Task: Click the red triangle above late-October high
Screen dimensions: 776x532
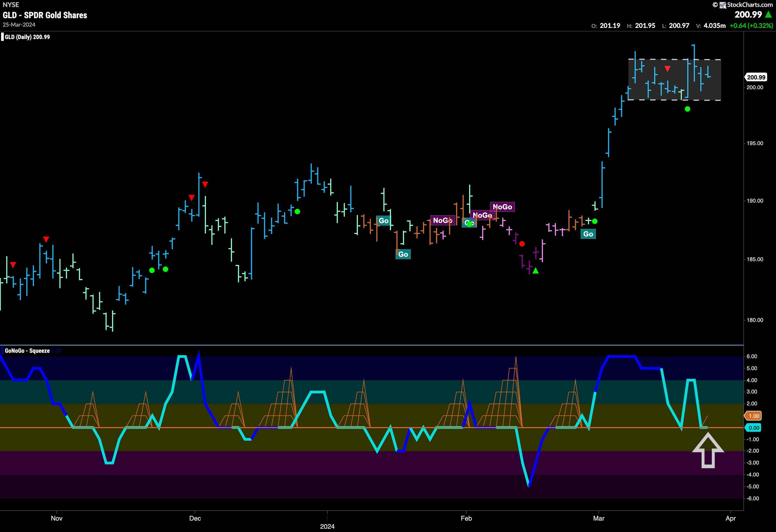Action: pyautogui.click(x=13, y=265)
